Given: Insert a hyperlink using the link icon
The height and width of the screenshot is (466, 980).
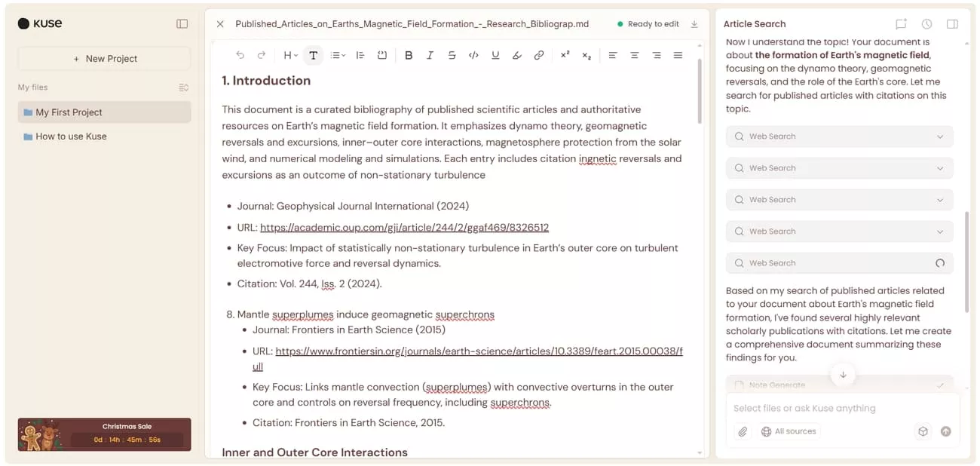Looking at the screenshot, I should tap(538, 54).
